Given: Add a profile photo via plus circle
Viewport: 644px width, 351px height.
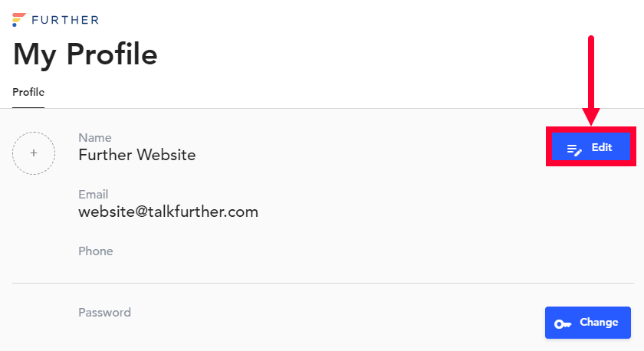Looking at the screenshot, I should [34, 153].
